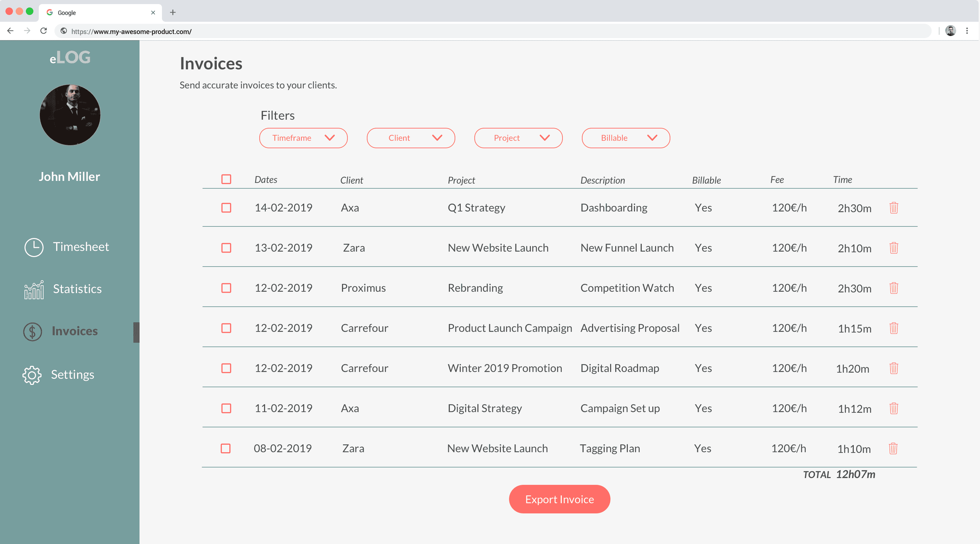Delete the 13-02-2019 Zara New Funnel Launch entry
This screenshot has height=544, width=980.
click(x=894, y=248)
